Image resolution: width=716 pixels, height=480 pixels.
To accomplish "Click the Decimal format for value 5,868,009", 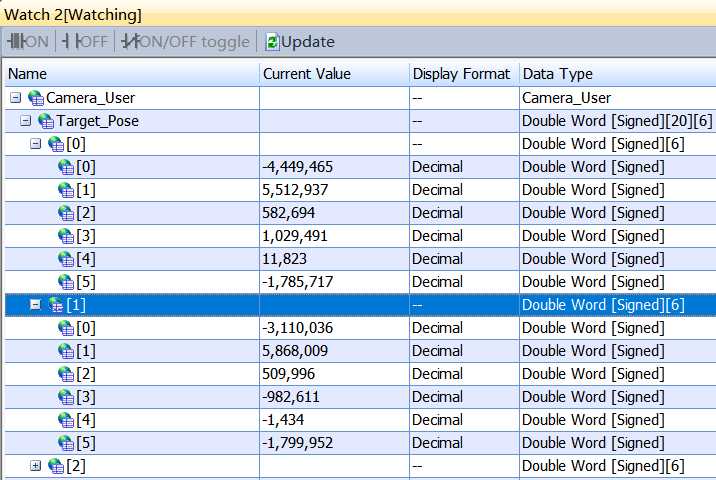I will (x=438, y=351).
